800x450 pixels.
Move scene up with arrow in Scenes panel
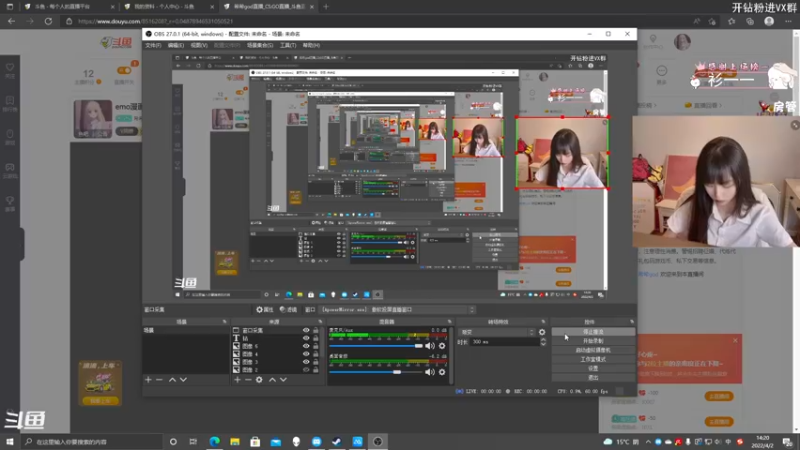[172, 380]
